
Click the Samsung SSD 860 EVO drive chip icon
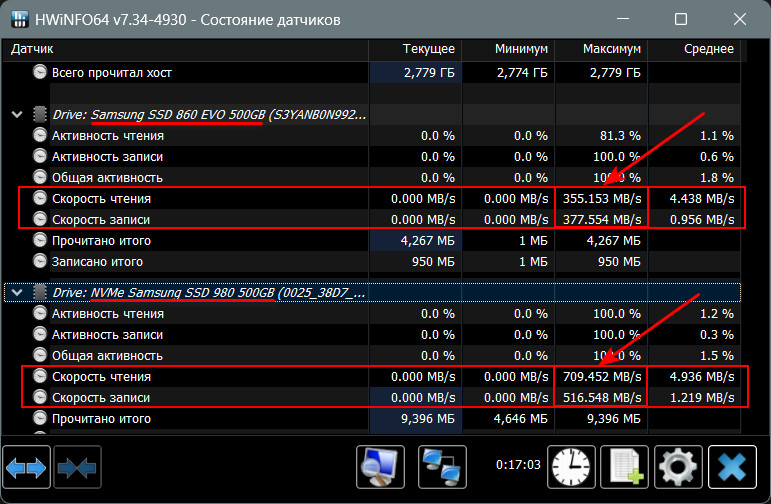tap(40, 114)
